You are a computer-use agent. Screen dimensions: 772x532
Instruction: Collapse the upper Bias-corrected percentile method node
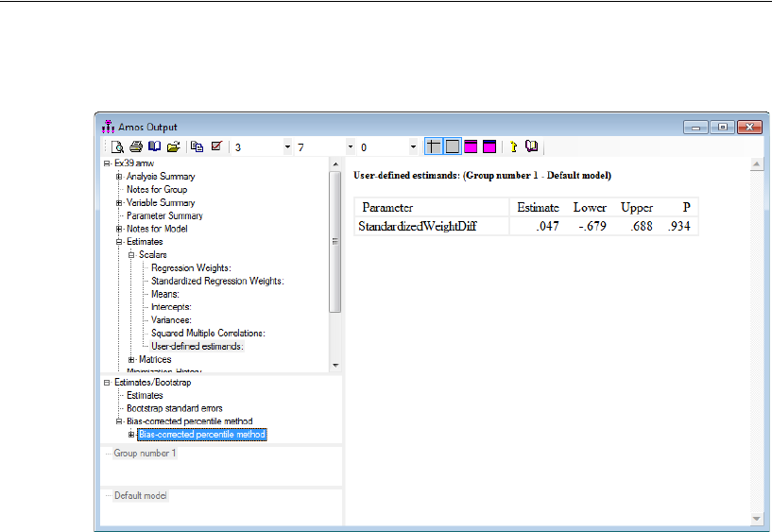[119, 421]
